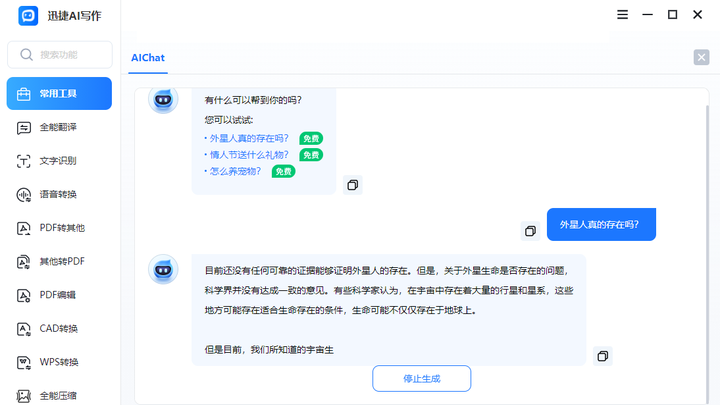Click 免费 badge beside 怎么养宠物?
This screenshot has width=720, height=405.
pyautogui.click(x=283, y=171)
